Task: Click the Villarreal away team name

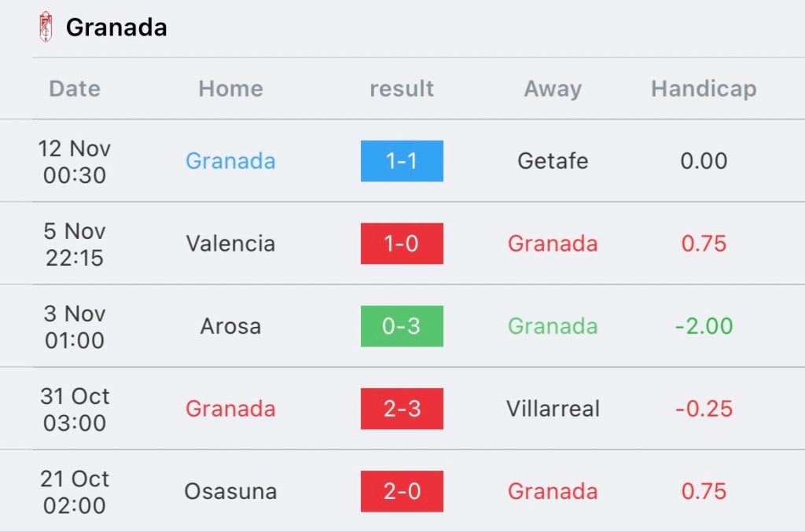Action: (553, 409)
